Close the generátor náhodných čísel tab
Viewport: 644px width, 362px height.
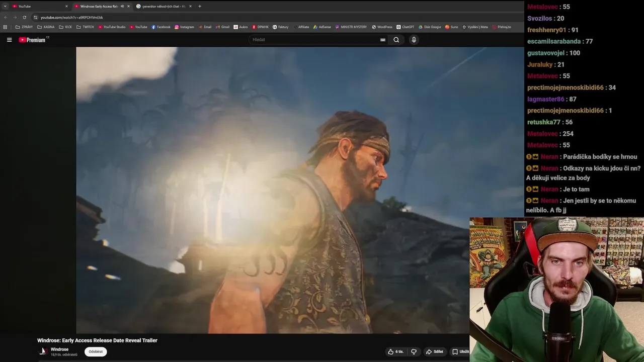pyautogui.click(x=191, y=6)
